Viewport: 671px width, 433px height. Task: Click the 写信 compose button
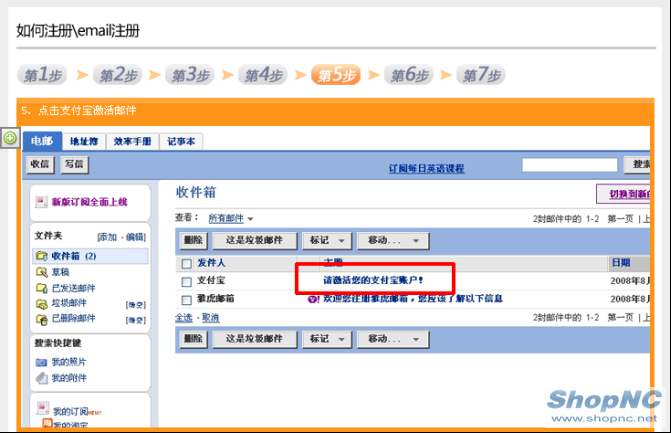coord(74,165)
